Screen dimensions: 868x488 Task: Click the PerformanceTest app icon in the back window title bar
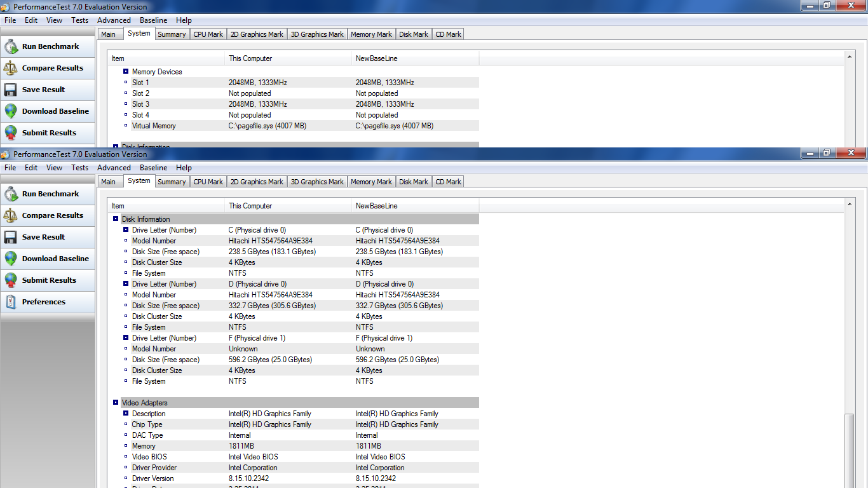[6, 7]
